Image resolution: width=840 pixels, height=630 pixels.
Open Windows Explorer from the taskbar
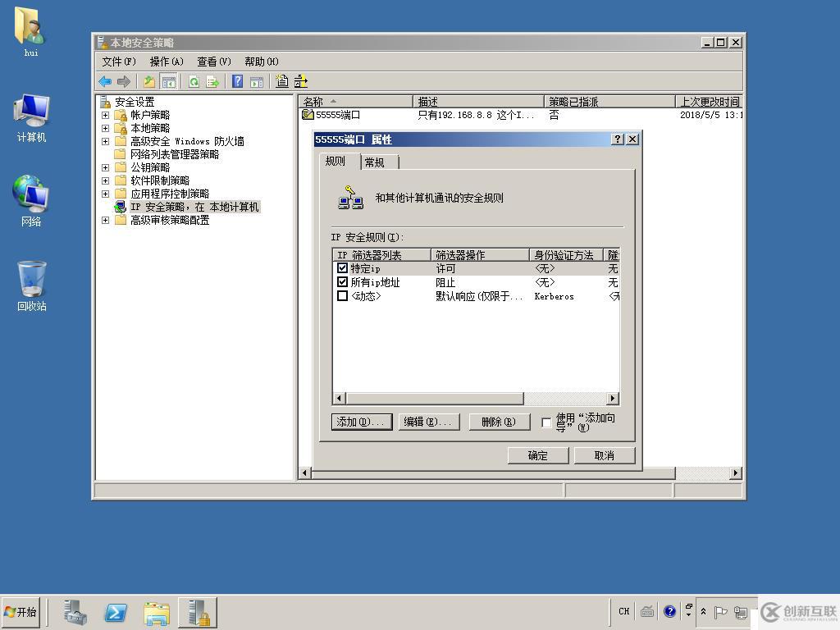tap(157, 612)
